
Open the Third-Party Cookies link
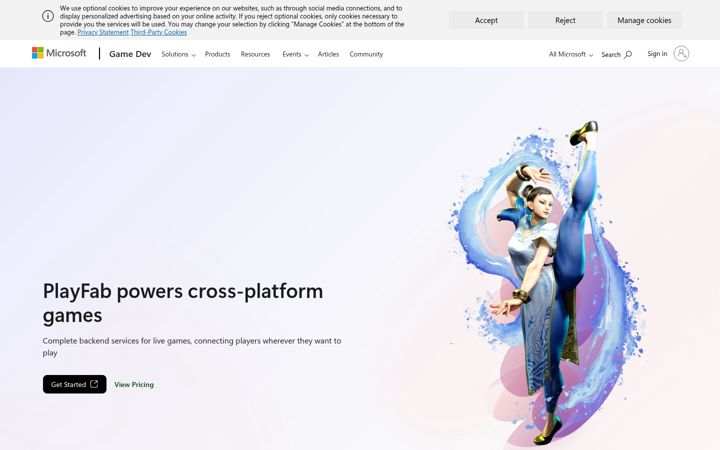(158, 33)
